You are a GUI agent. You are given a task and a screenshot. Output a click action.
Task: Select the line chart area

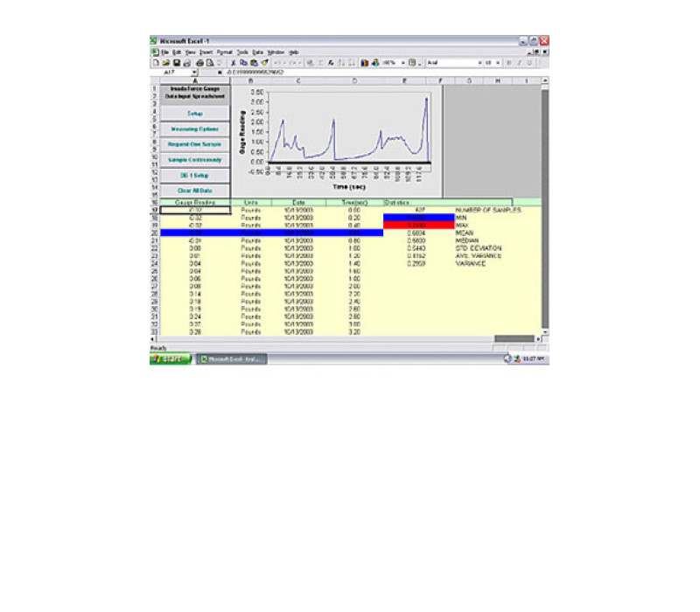338,142
